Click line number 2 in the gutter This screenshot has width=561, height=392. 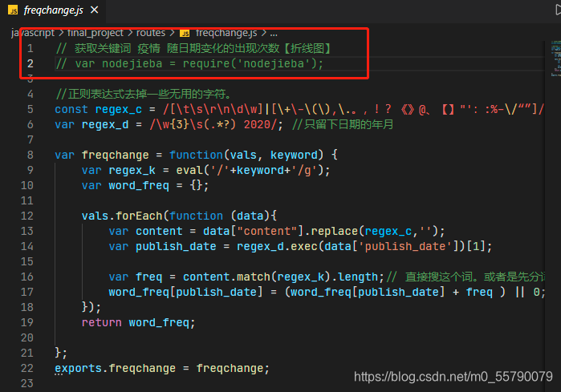pyautogui.click(x=30, y=63)
